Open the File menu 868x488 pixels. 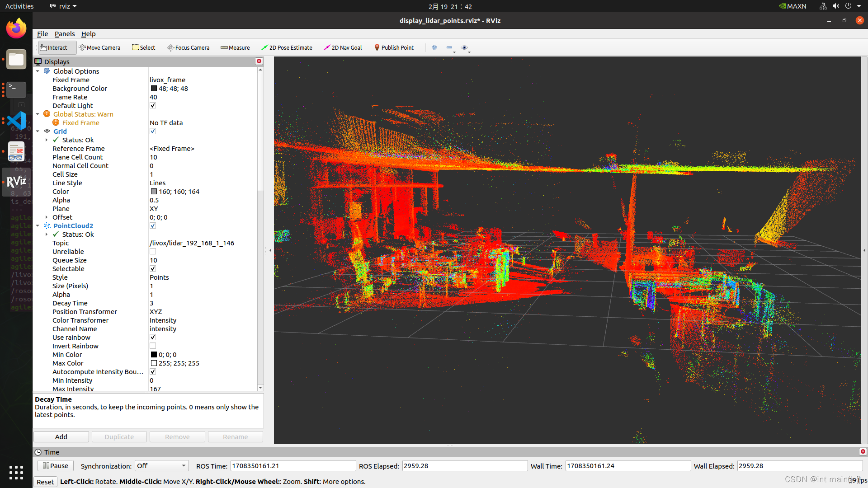42,33
